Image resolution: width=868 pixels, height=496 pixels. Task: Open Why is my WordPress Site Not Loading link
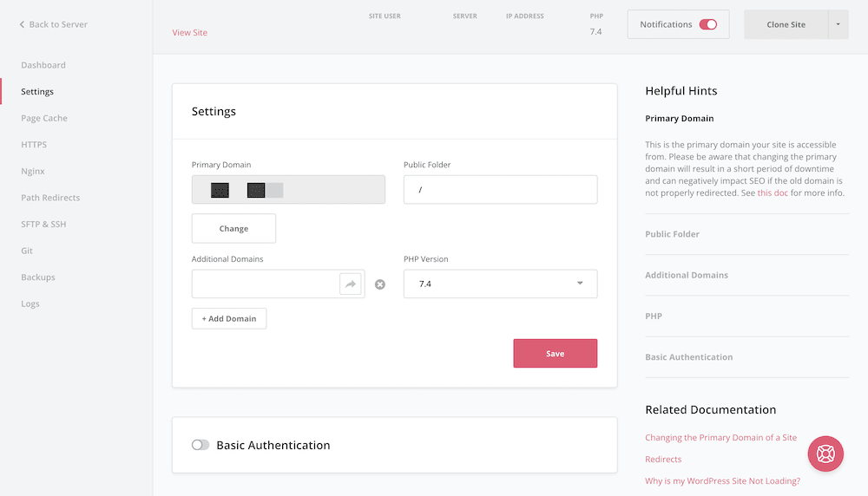pyautogui.click(x=722, y=481)
